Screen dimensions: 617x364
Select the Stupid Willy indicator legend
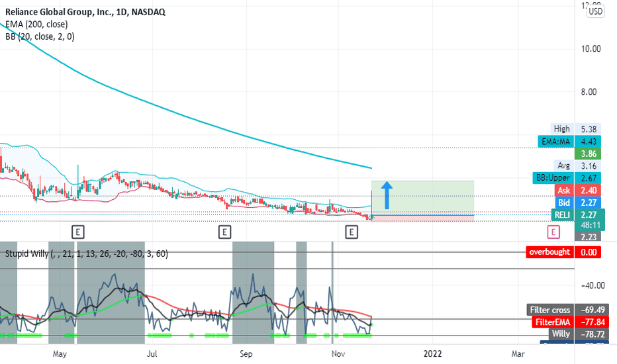click(87, 254)
